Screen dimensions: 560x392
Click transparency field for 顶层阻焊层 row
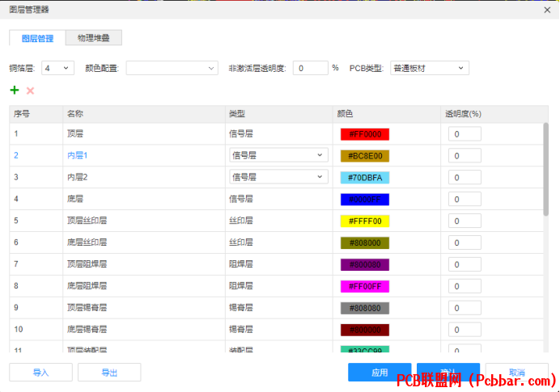[x=465, y=264]
